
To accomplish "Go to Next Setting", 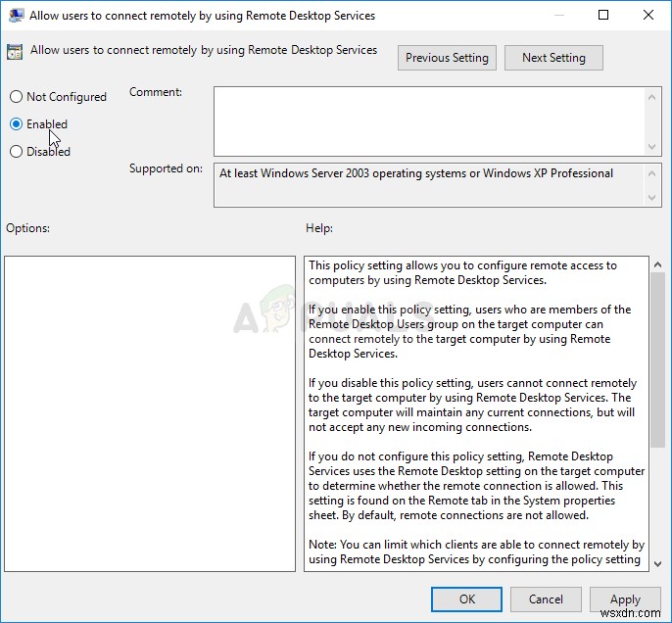I will coord(553,58).
